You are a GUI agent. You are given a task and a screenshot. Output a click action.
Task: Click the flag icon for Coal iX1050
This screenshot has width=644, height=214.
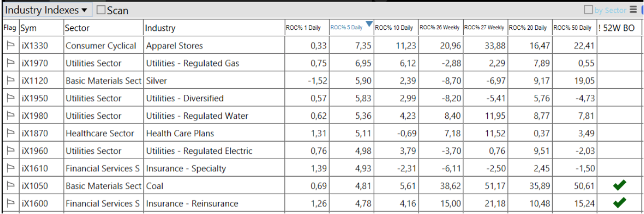coord(10,186)
